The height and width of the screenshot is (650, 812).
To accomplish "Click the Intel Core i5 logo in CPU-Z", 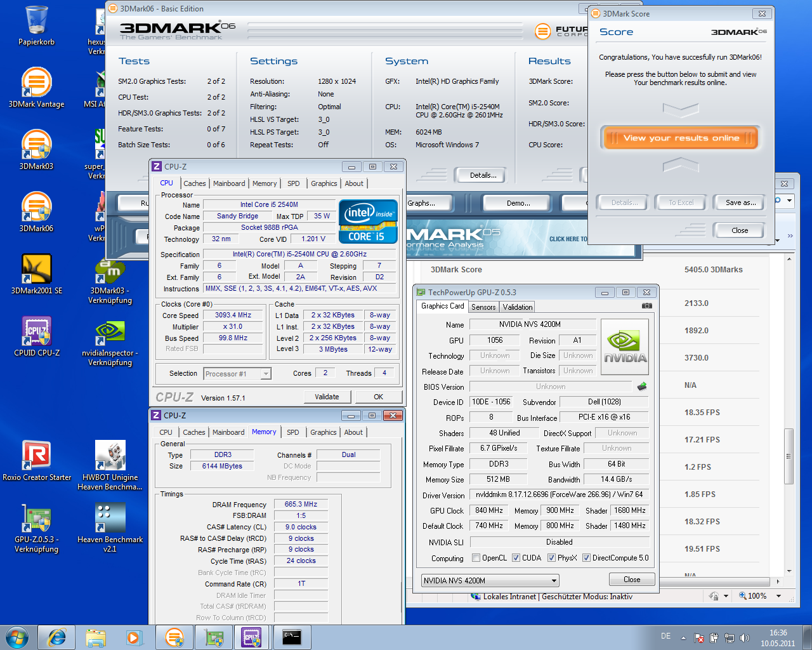I will click(368, 222).
